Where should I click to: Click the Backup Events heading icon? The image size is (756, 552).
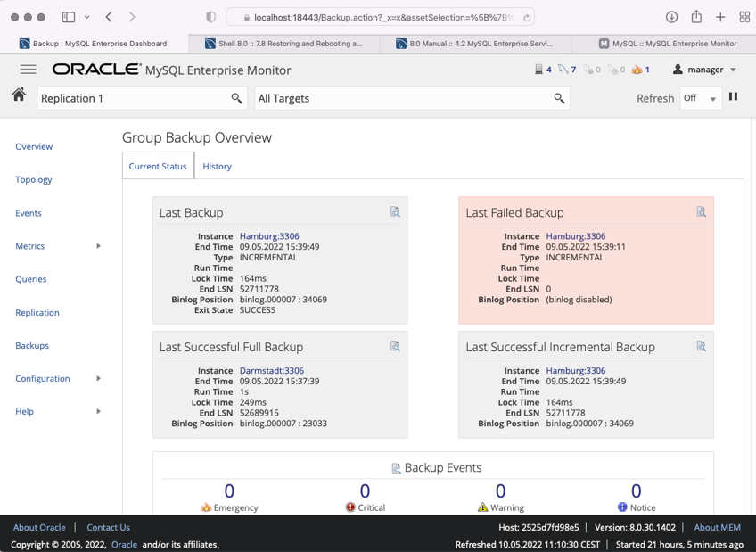click(396, 468)
